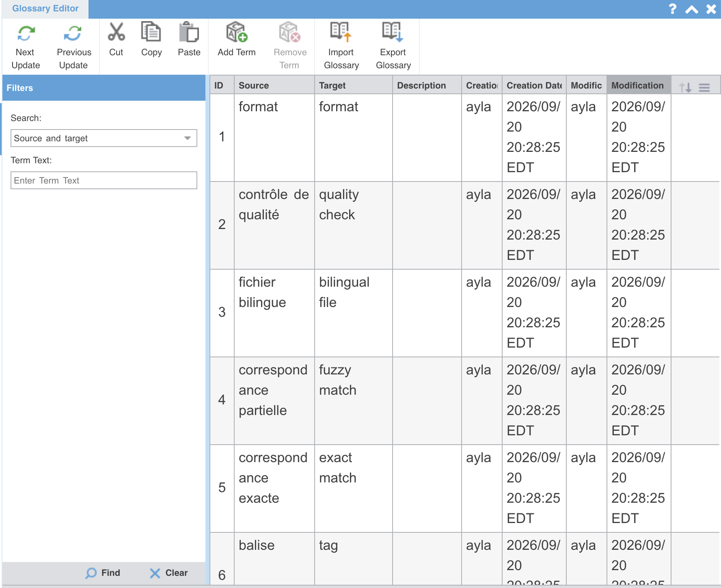Click the Creation Date column header
The width and height of the screenshot is (721, 588).
(x=534, y=85)
